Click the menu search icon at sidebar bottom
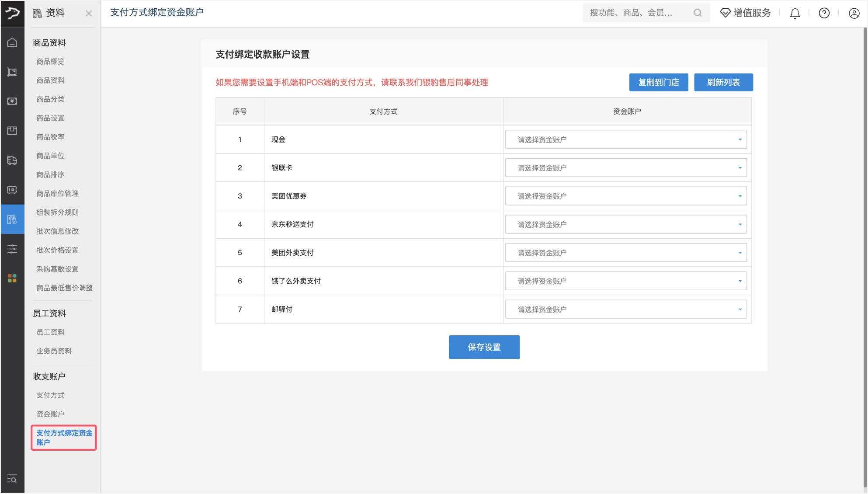 click(12, 479)
